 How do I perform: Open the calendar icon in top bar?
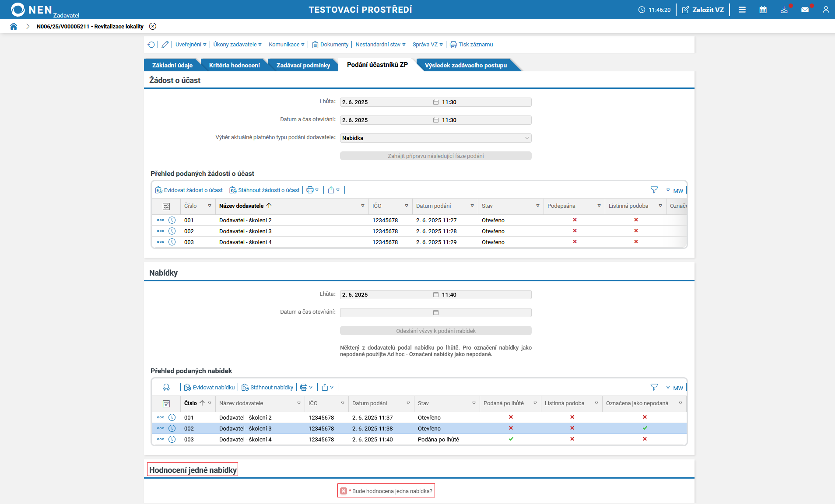tap(763, 10)
